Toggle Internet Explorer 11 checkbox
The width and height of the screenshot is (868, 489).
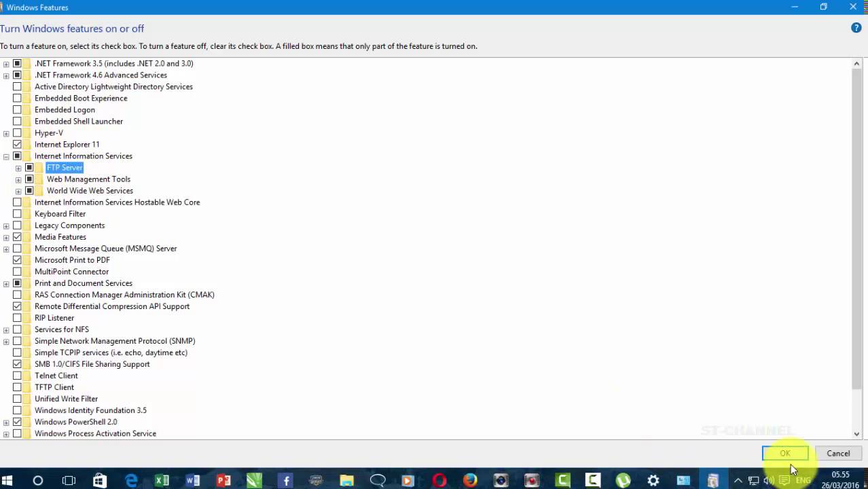pyautogui.click(x=17, y=144)
